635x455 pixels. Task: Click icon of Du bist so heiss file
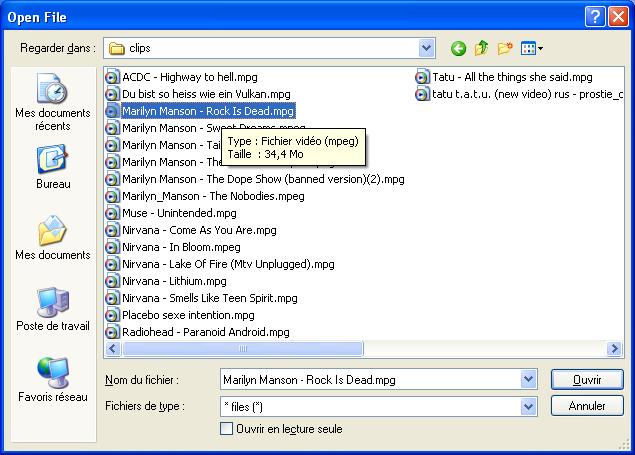[112, 94]
